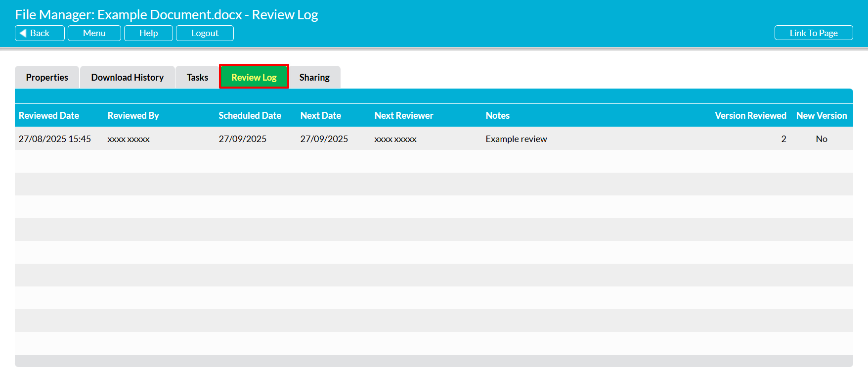Click the Scheduled Date column header

point(250,115)
